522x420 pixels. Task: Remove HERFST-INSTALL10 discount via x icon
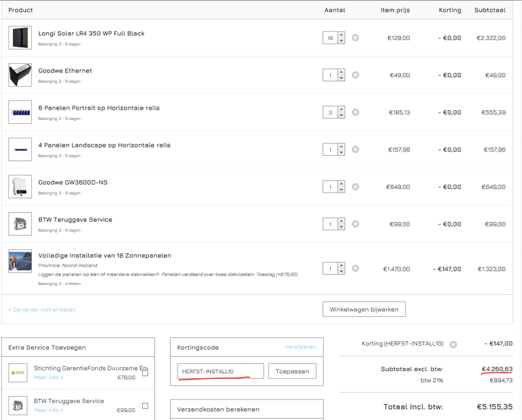coord(453,344)
